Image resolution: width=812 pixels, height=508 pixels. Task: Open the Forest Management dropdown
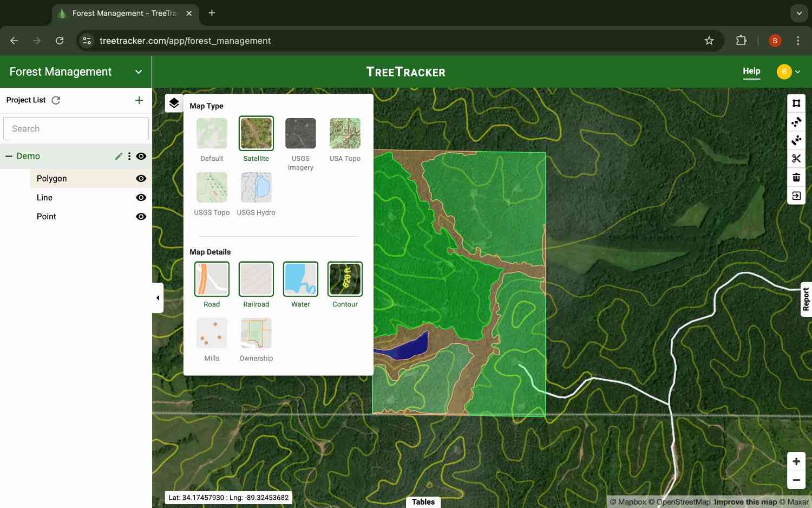139,71
